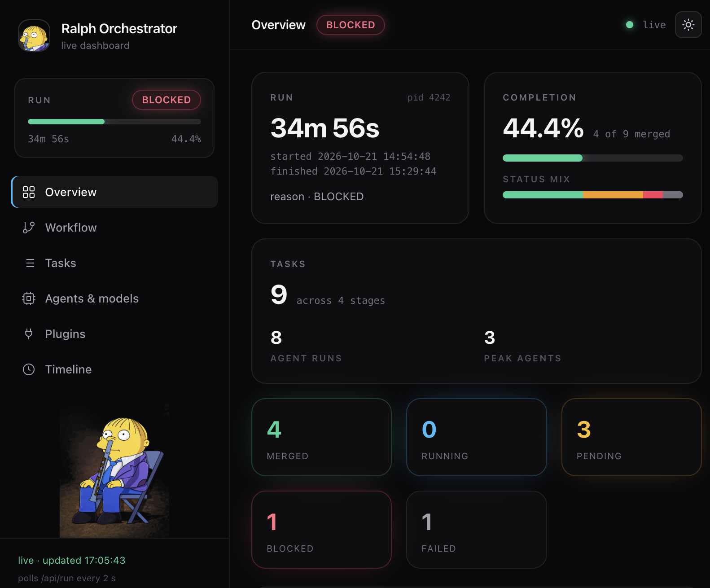Click the Workflow branch icon
The width and height of the screenshot is (710, 588).
[29, 228]
